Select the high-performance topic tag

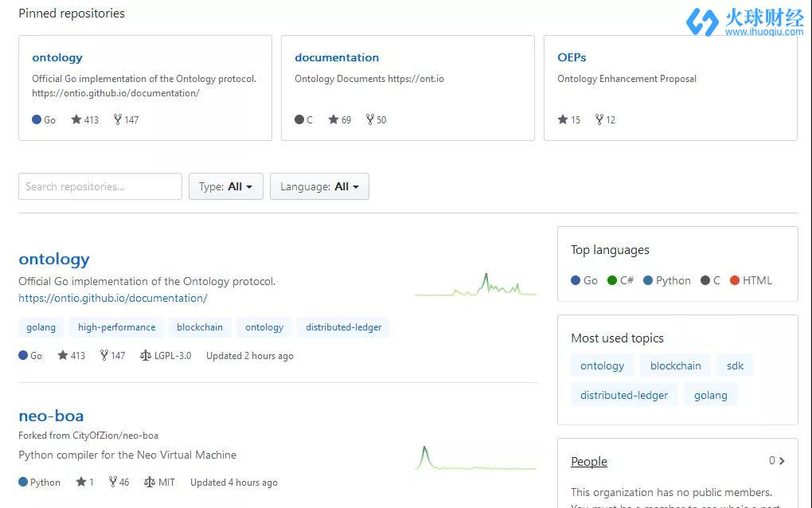116,327
